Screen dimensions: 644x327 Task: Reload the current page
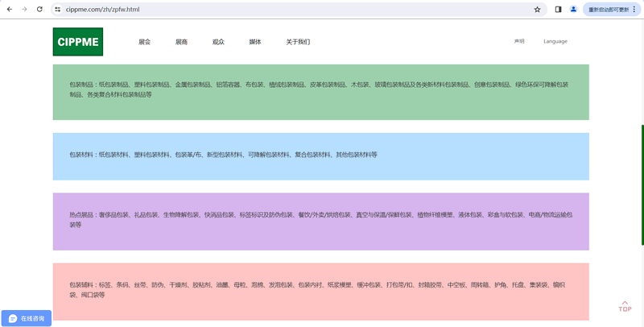point(39,9)
